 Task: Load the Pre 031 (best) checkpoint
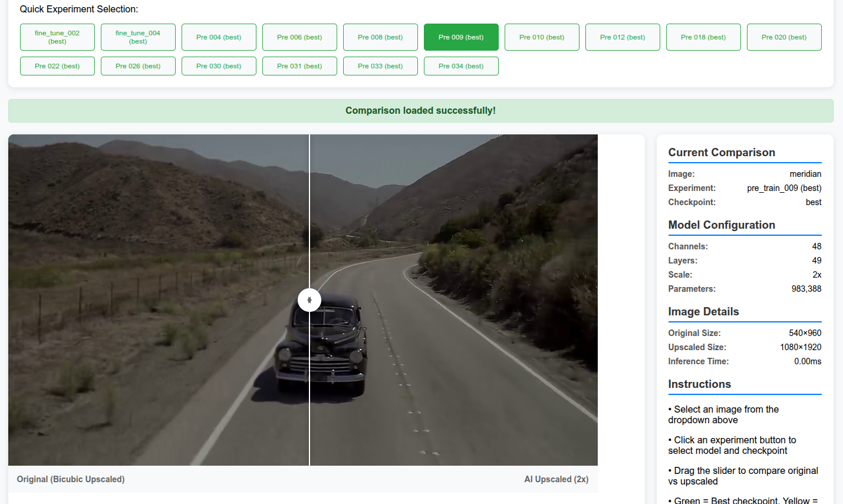[x=299, y=66]
